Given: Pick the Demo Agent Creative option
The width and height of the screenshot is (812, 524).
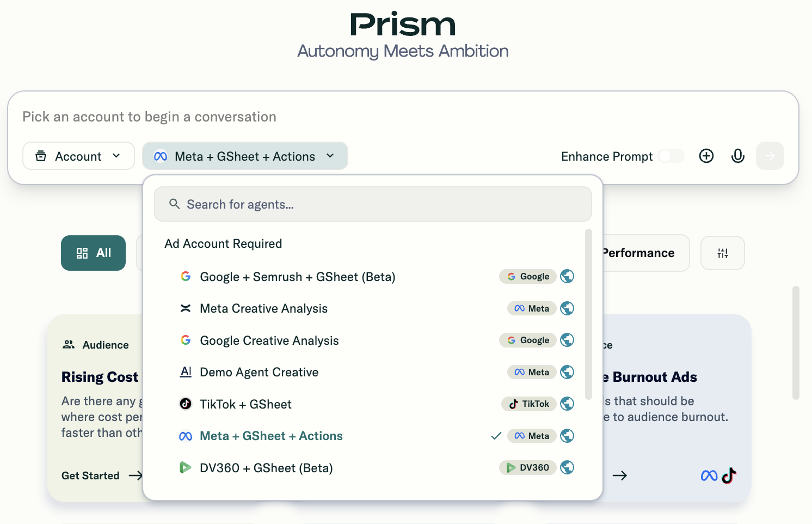Looking at the screenshot, I should (x=259, y=373).
